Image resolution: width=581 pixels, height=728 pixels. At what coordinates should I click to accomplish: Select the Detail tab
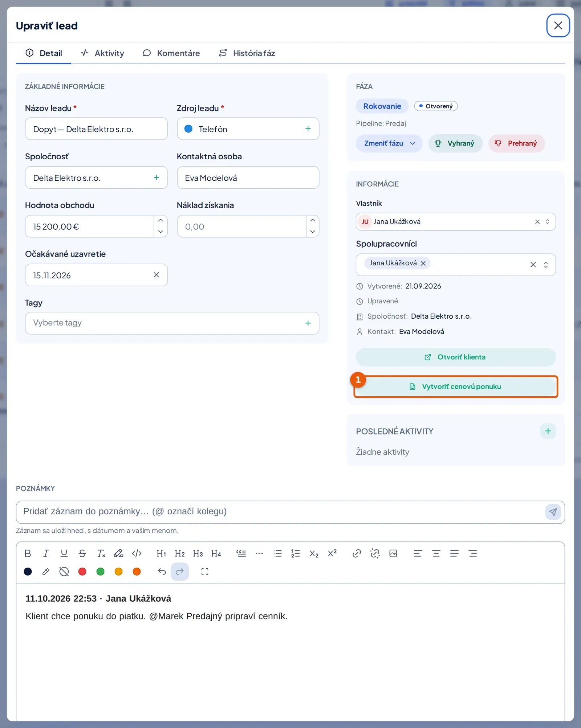tap(44, 53)
